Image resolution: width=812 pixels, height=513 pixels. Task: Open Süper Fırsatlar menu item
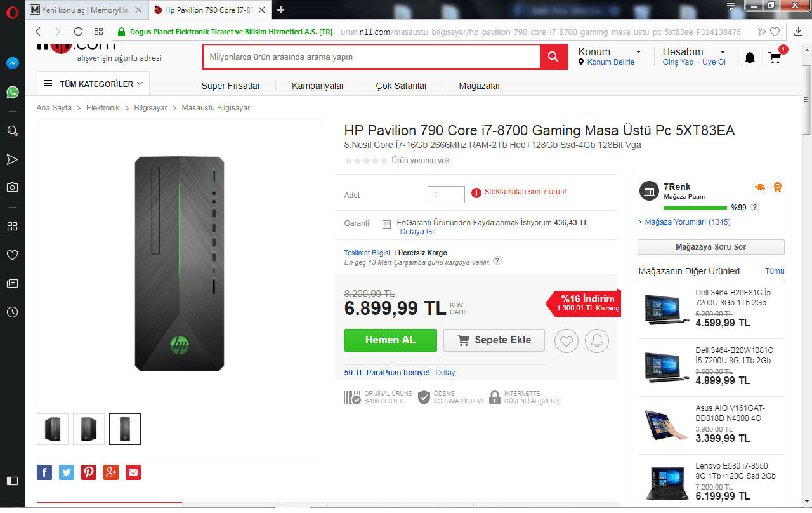231,86
